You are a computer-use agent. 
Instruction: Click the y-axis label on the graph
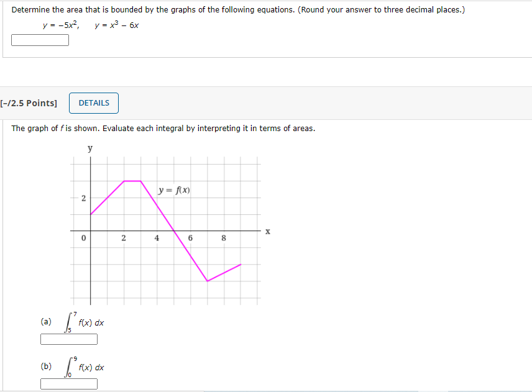(90, 148)
